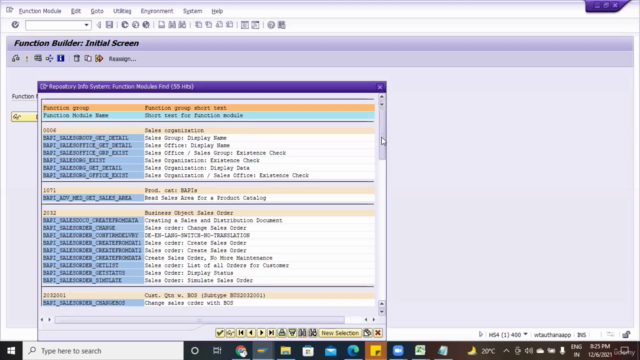Open the Help menu
This screenshot has width=640, height=360.
[217, 11]
